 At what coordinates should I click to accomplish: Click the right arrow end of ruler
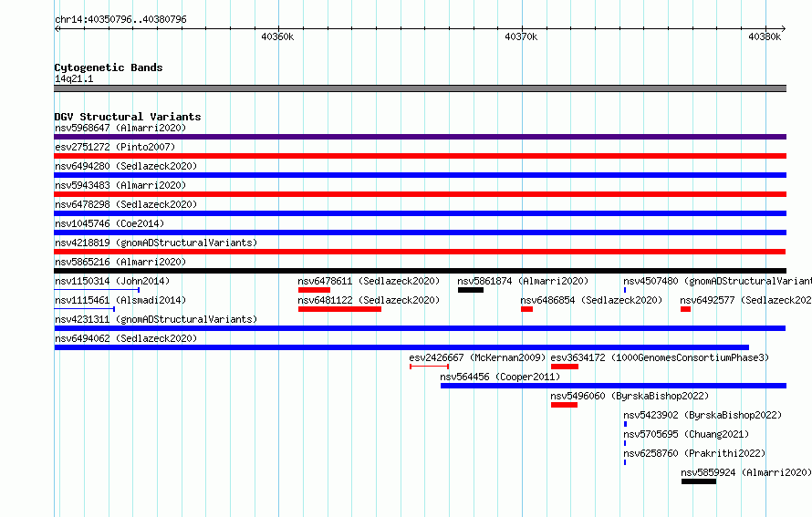(x=784, y=29)
